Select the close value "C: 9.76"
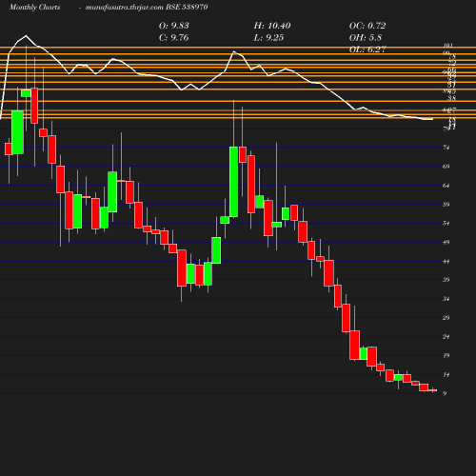The image size is (476, 476). click(x=174, y=38)
